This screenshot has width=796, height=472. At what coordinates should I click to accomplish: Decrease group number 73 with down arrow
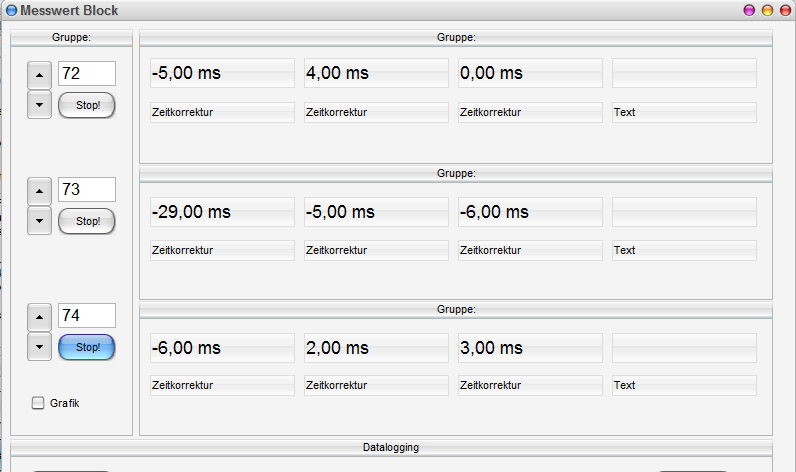[x=39, y=220]
